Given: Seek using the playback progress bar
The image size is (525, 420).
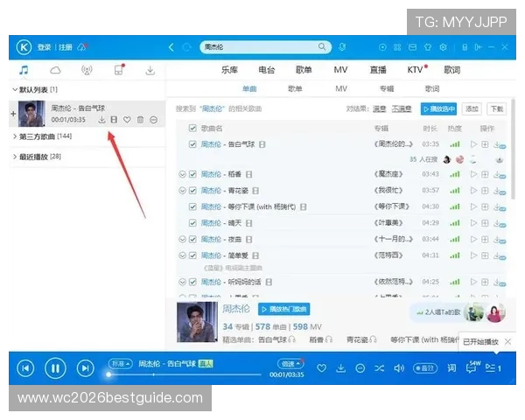Looking at the screenshot, I should tap(184, 374).
